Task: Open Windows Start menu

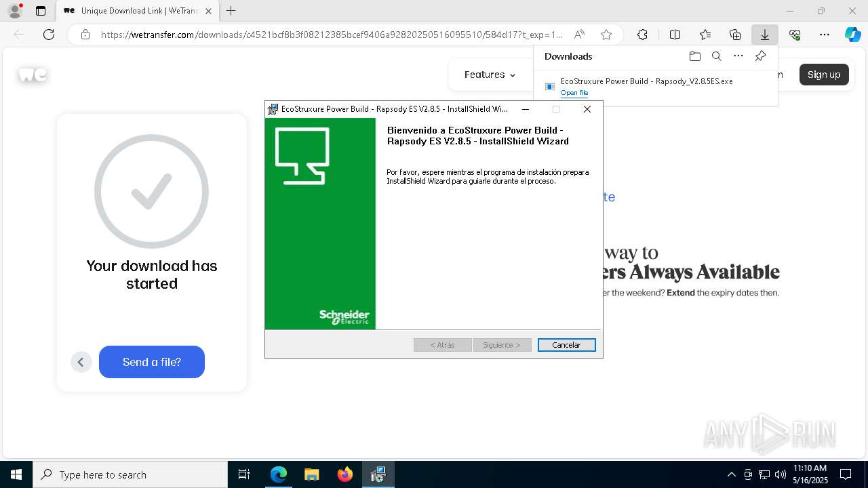Action: [x=16, y=474]
